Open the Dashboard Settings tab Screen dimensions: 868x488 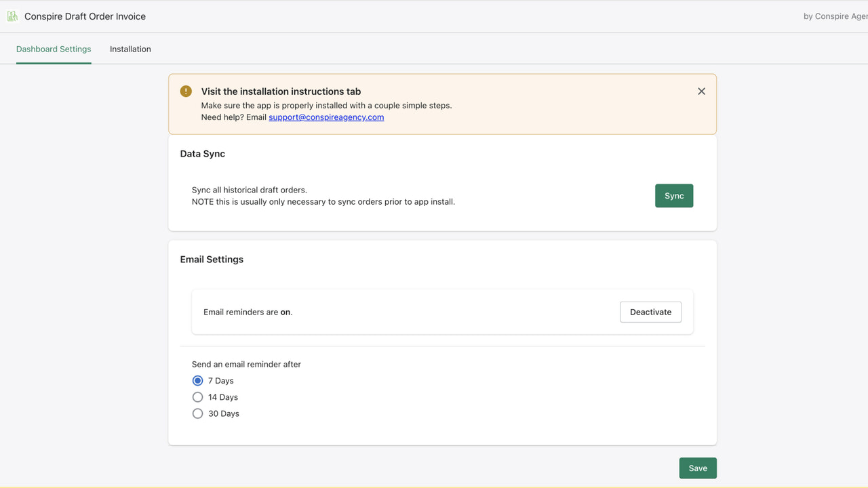click(54, 49)
